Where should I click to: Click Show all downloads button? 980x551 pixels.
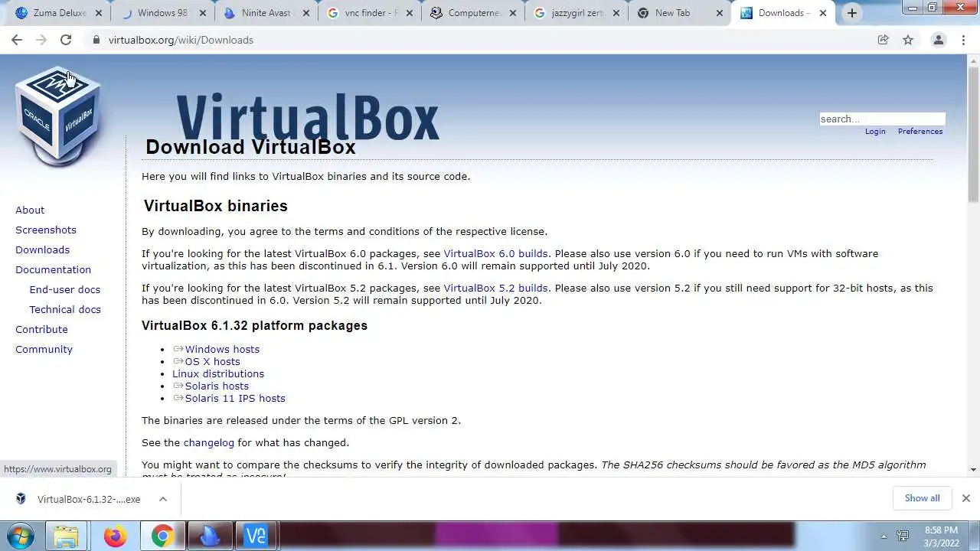pyautogui.click(x=922, y=498)
